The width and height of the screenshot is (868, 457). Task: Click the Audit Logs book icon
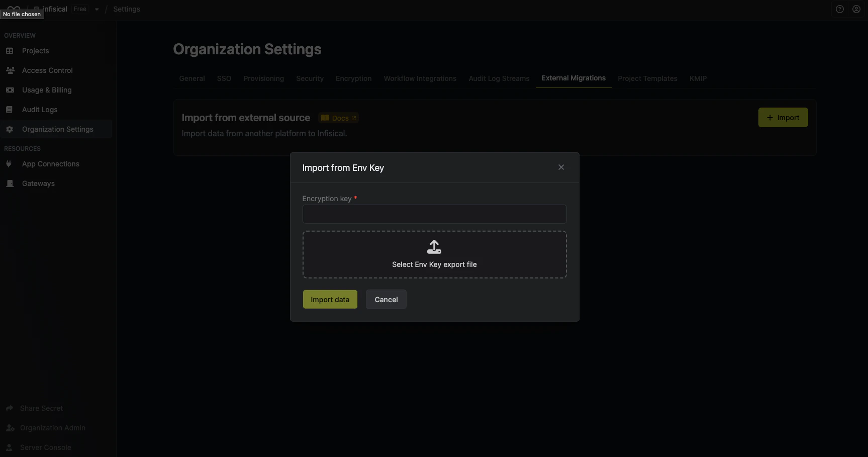click(x=9, y=110)
